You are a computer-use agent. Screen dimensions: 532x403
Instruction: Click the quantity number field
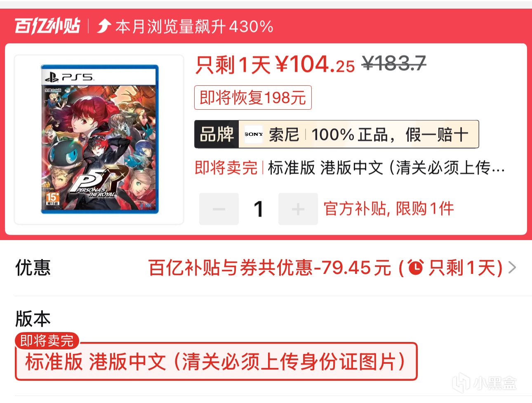[x=259, y=209]
